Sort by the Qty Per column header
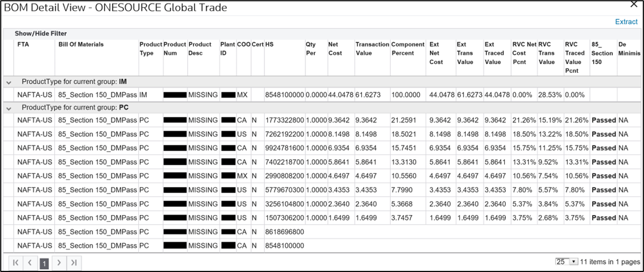This screenshot has height=272, width=644. tap(311, 49)
